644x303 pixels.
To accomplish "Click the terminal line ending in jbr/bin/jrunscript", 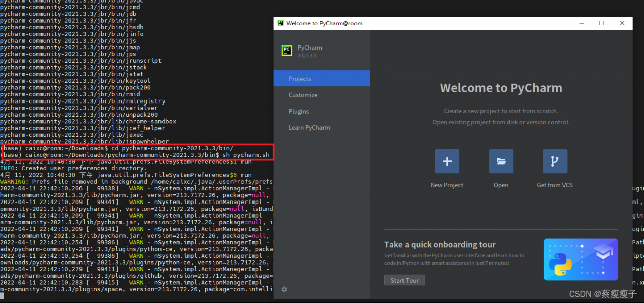I will pos(81,61).
